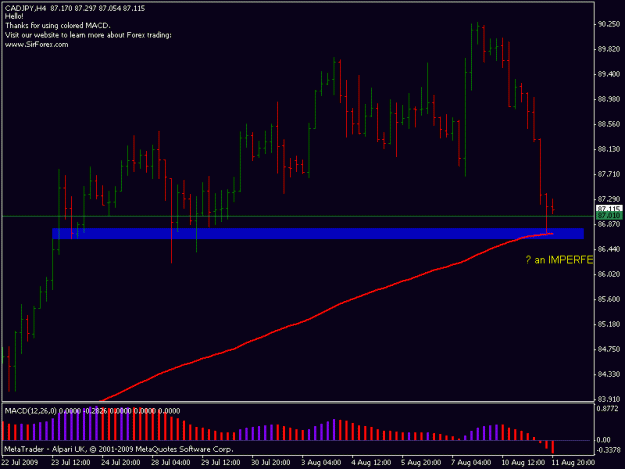Click the MACD scale value -0.3378
Screen dimensions: 625x469
coord(608,450)
